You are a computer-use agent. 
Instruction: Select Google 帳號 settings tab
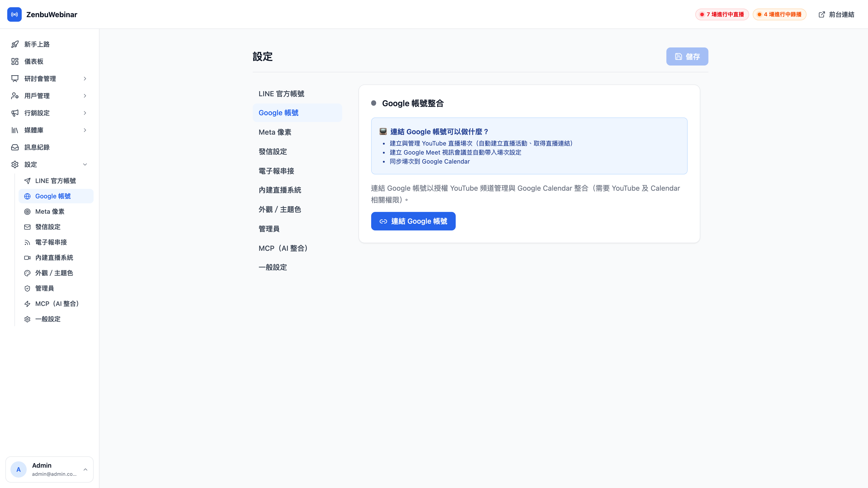(x=297, y=113)
